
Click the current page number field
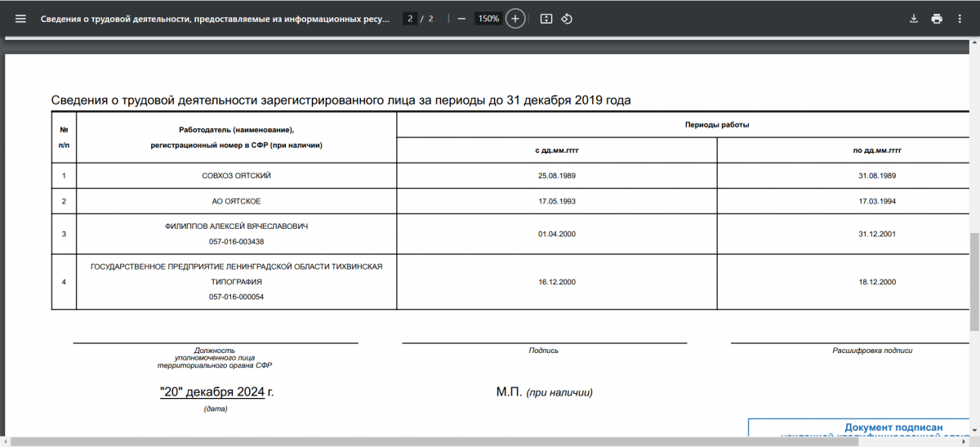[410, 19]
